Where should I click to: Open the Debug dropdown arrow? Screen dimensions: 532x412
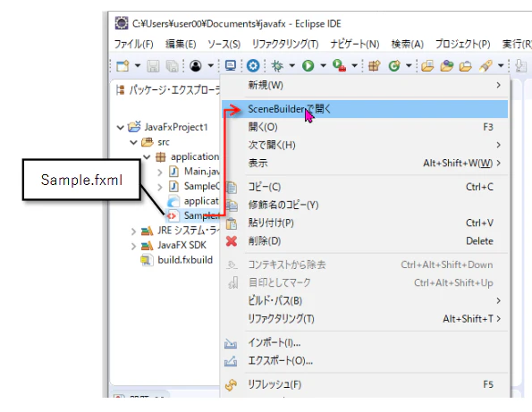click(292, 65)
